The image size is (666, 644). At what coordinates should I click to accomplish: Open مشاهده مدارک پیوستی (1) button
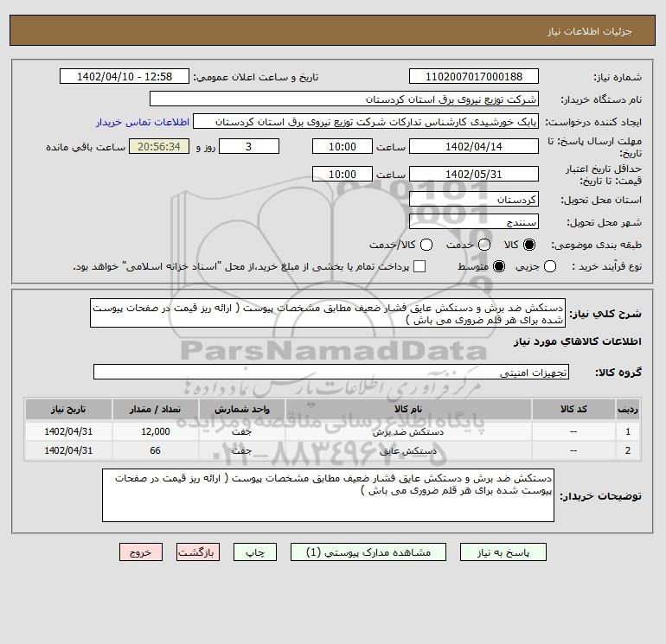coord(368,552)
